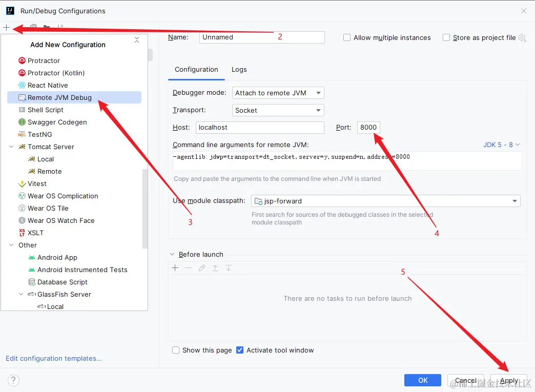This screenshot has width=535, height=392.
Task: Add a before launch task
Action: [175, 268]
